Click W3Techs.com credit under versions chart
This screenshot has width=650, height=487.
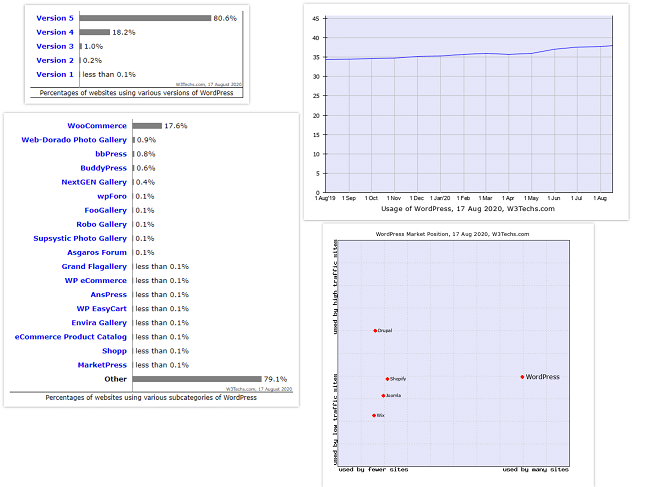click(209, 84)
